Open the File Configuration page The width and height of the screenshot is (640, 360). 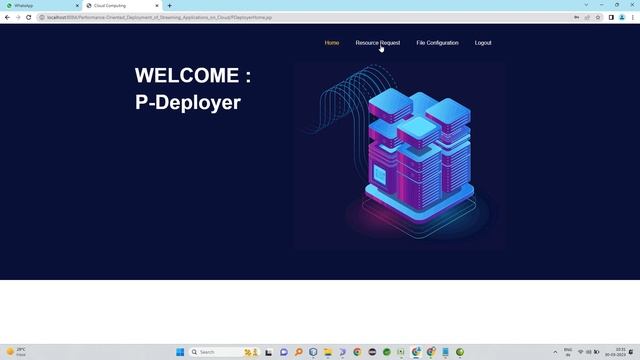tap(437, 43)
